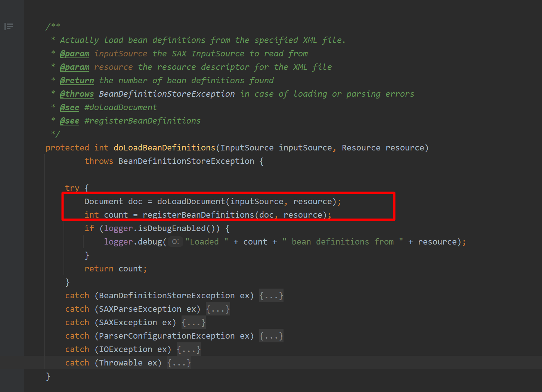Screen dimensions: 542x392
Task: Click Resource type in method signature
Action: click(x=361, y=148)
